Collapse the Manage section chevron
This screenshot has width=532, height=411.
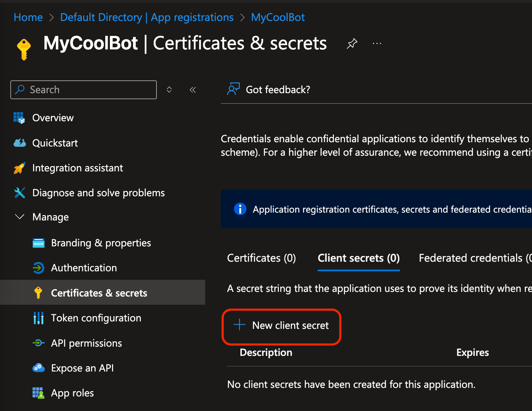(20, 217)
